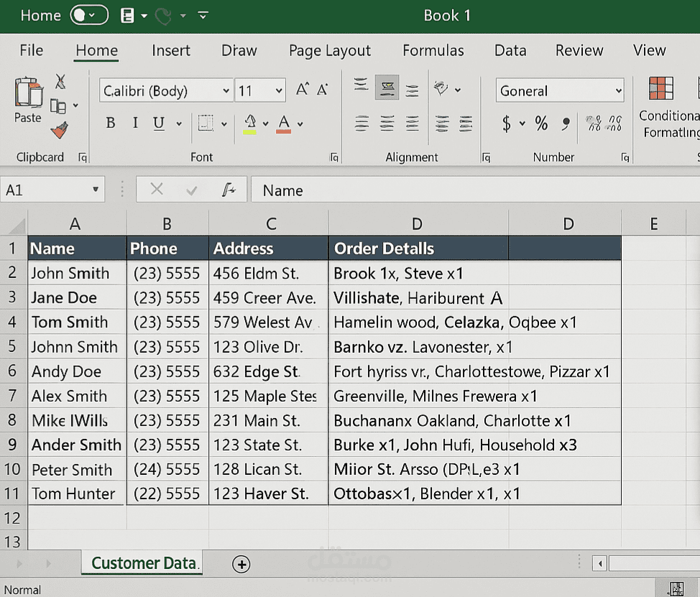Switch to the Insert tab
The image size is (700, 597).
click(171, 50)
